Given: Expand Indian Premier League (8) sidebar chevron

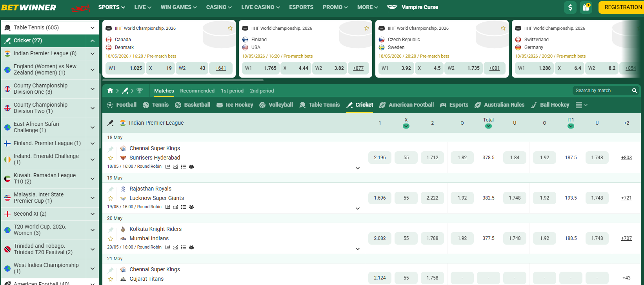Looking at the screenshot, I should tap(93, 53).
